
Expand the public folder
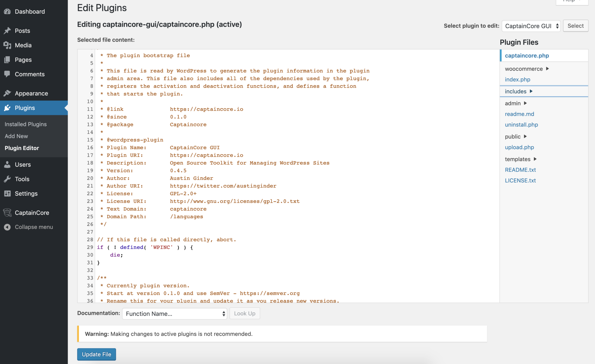(x=516, y=137)
